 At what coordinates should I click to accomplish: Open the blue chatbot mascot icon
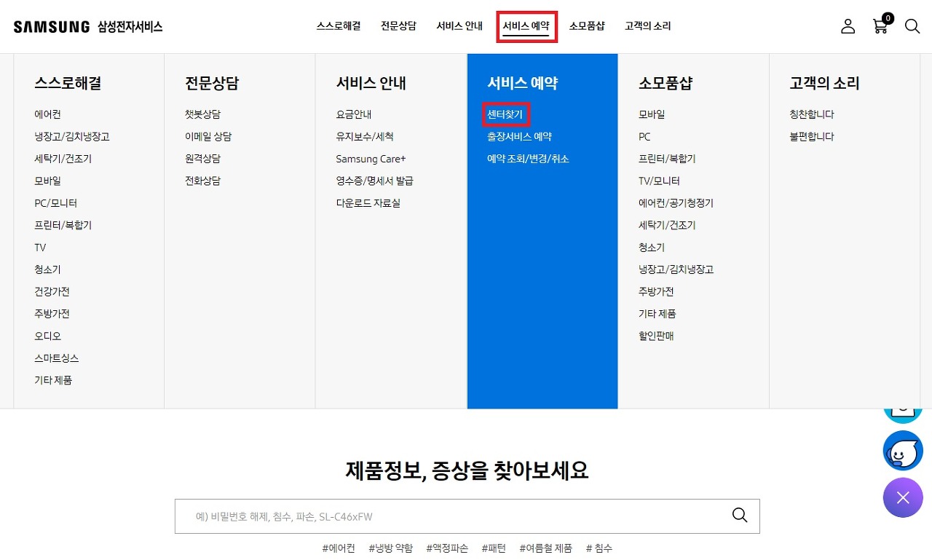pos(903,451)
